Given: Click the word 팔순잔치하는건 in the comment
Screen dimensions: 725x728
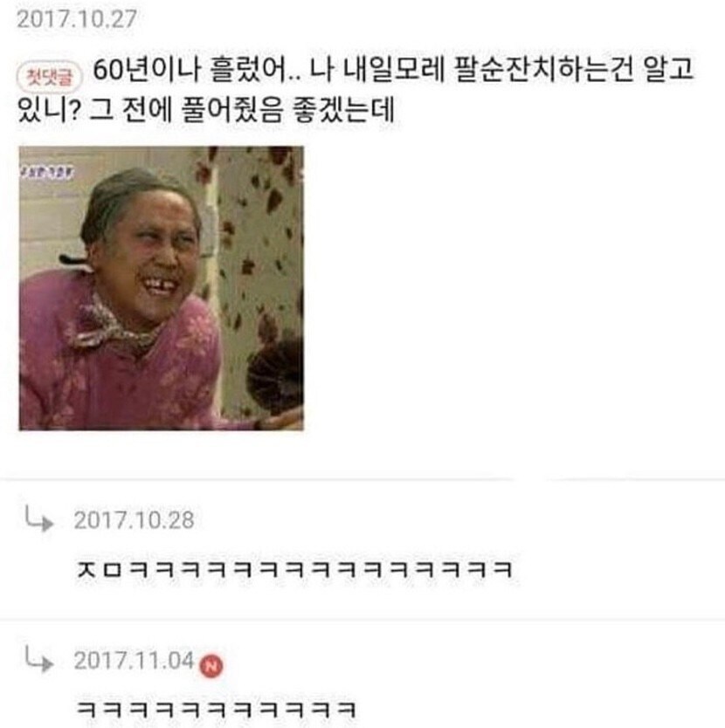Looking at the screenshot, I should [x=542, y=70].
